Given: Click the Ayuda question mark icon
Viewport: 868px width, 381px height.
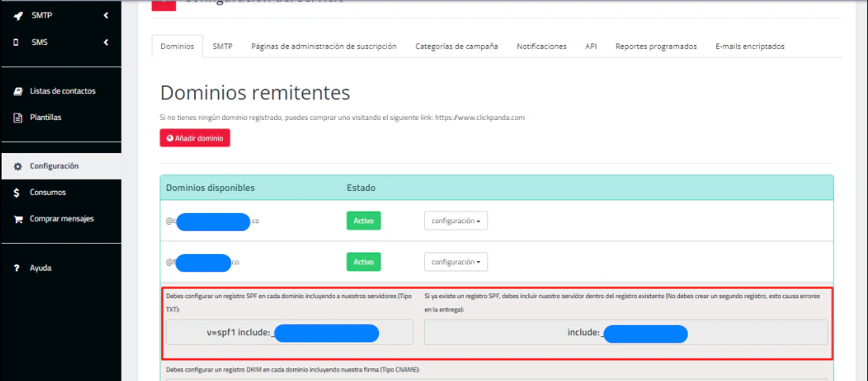Looking at the screenshot, I should point(17,267).
